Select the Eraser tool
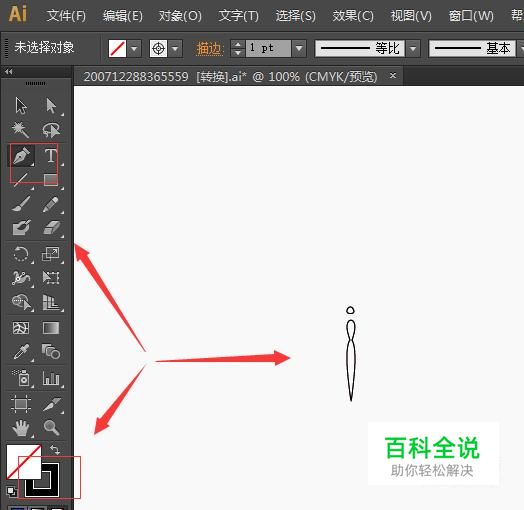Image resolution: width=524 pixels, height=510 pixels. pyautogui.click(x=51, y=228)
